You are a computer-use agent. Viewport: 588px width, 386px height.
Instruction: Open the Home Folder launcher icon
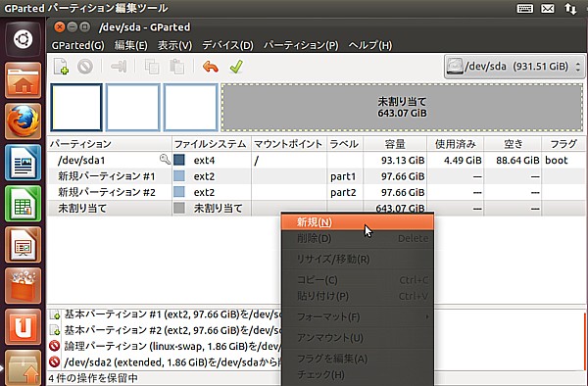point(24,80)
